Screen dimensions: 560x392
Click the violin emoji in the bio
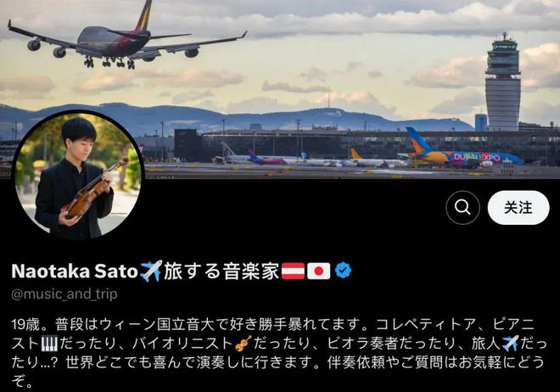244,344
